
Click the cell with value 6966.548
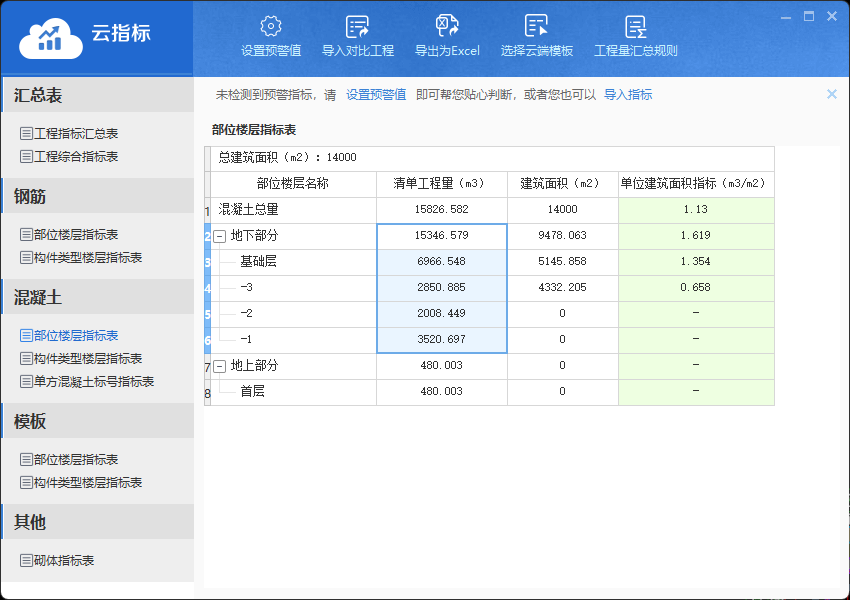[442, 262]
